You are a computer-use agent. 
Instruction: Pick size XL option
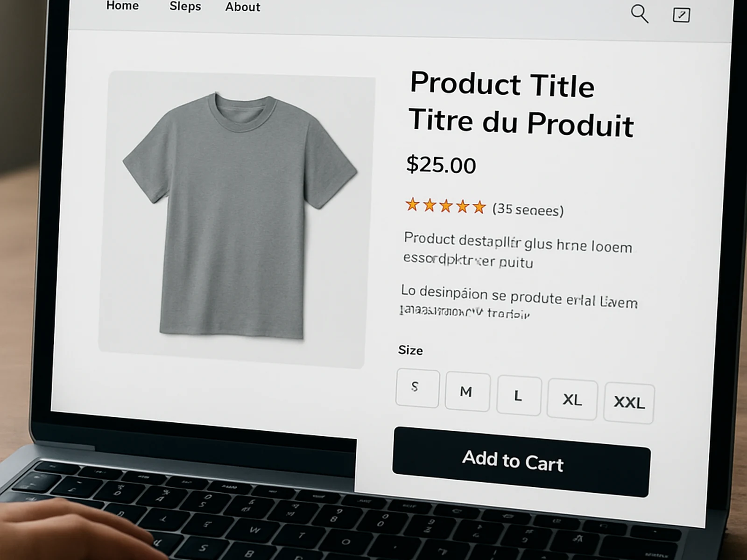point(572,399)
